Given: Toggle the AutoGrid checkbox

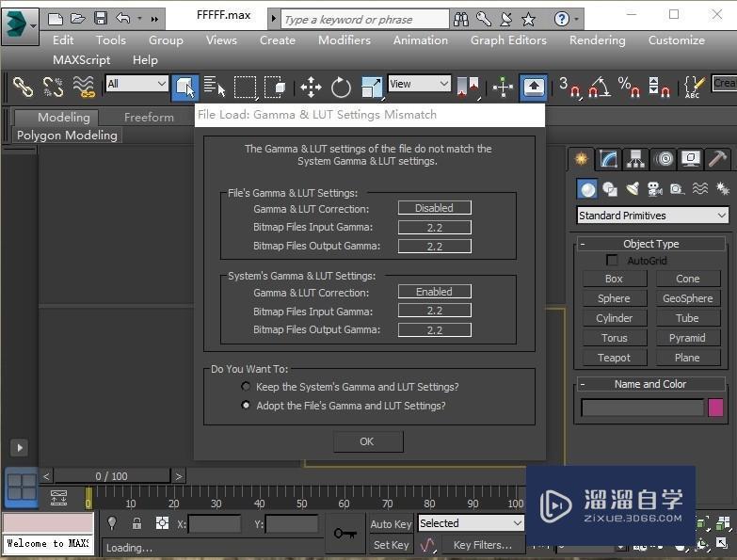Looking at the screenshot, I should pyautogui.click(x=612, y=261).
